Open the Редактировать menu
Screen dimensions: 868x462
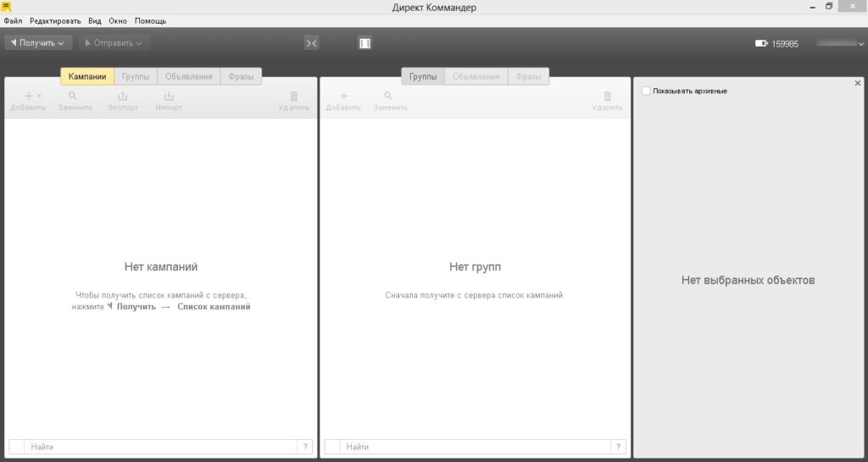[55, 21]
